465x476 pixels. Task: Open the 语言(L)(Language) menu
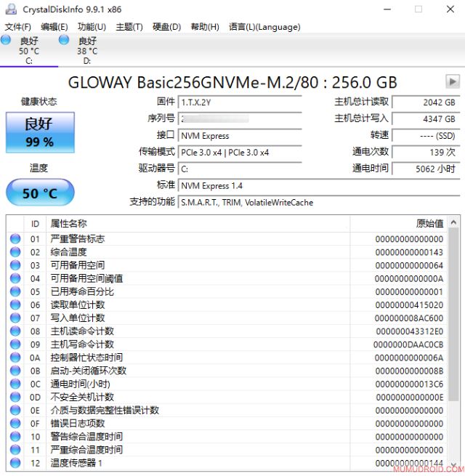pyautogui.click(x=264, y=27)
